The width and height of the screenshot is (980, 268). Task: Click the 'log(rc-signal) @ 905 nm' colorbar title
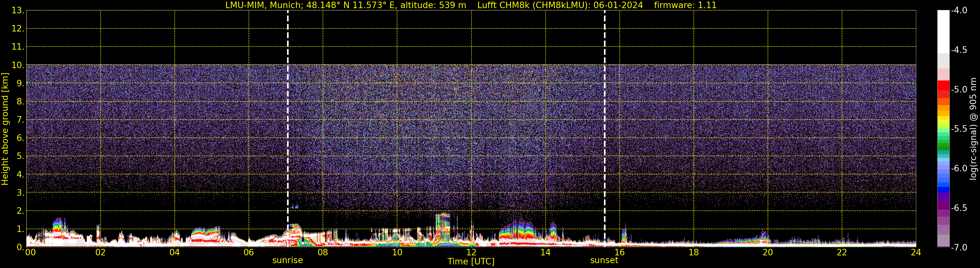click(x=973, y=129)
